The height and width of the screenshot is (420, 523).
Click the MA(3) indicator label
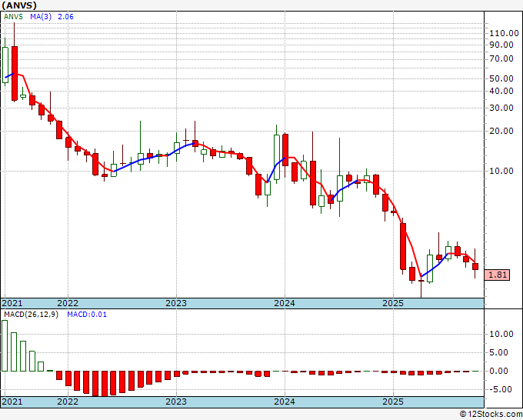pos(41,17)
